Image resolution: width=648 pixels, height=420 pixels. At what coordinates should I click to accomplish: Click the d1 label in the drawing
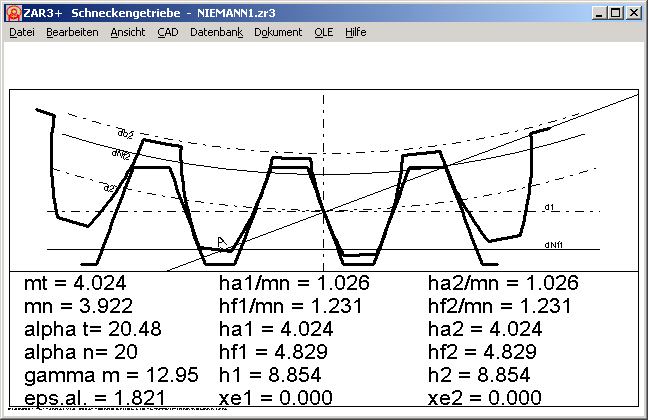click(549, 208)
